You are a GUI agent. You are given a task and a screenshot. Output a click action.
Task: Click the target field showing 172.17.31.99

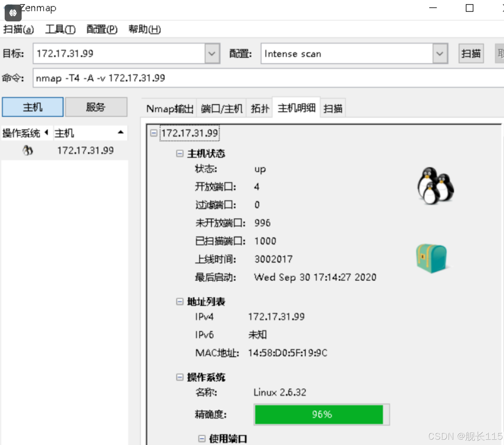(119, 53)
